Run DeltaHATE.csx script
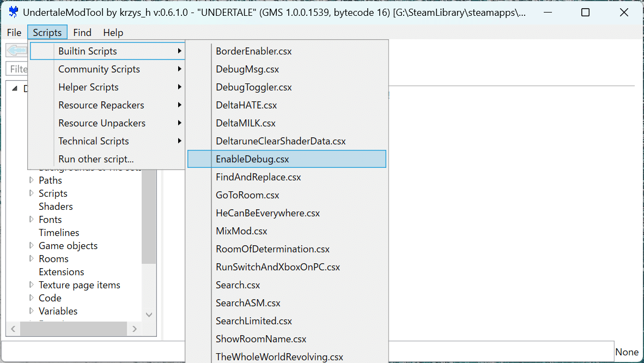 (287, 105)
